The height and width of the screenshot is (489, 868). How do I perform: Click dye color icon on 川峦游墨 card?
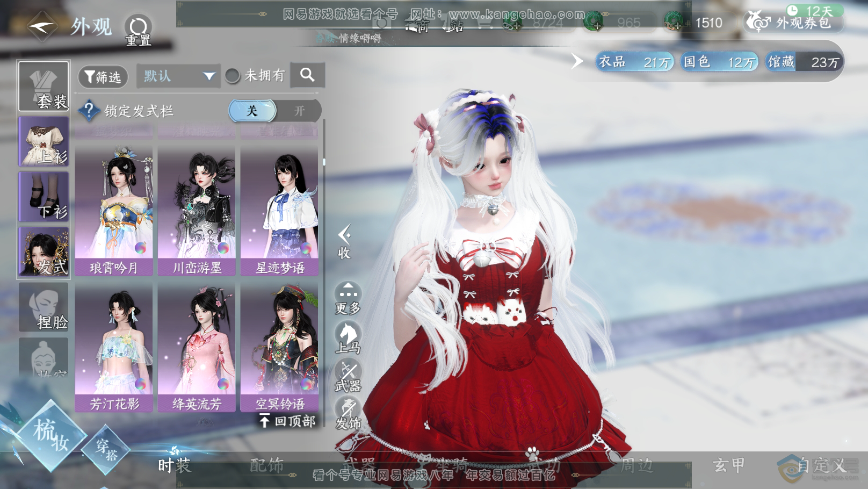click(223, 248)
